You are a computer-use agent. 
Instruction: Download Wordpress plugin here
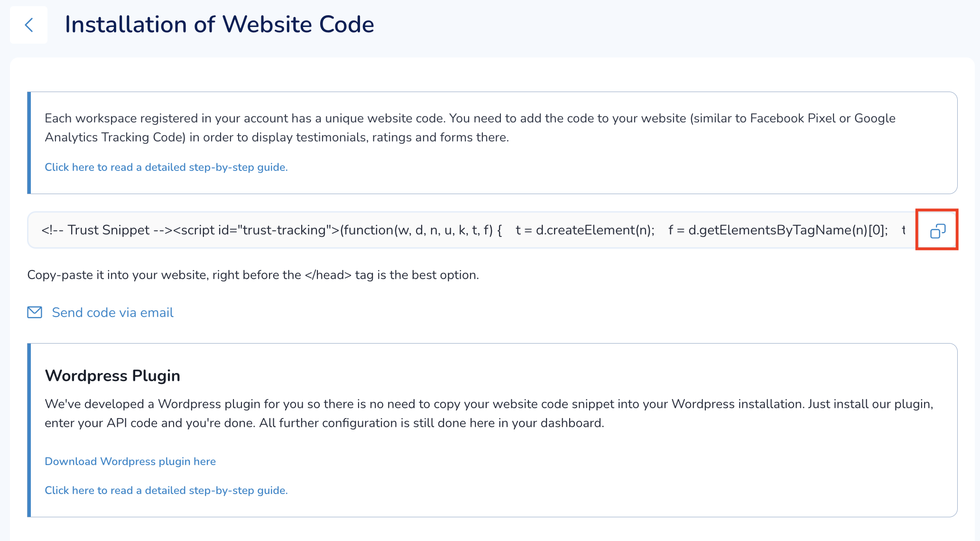point(130,461)
